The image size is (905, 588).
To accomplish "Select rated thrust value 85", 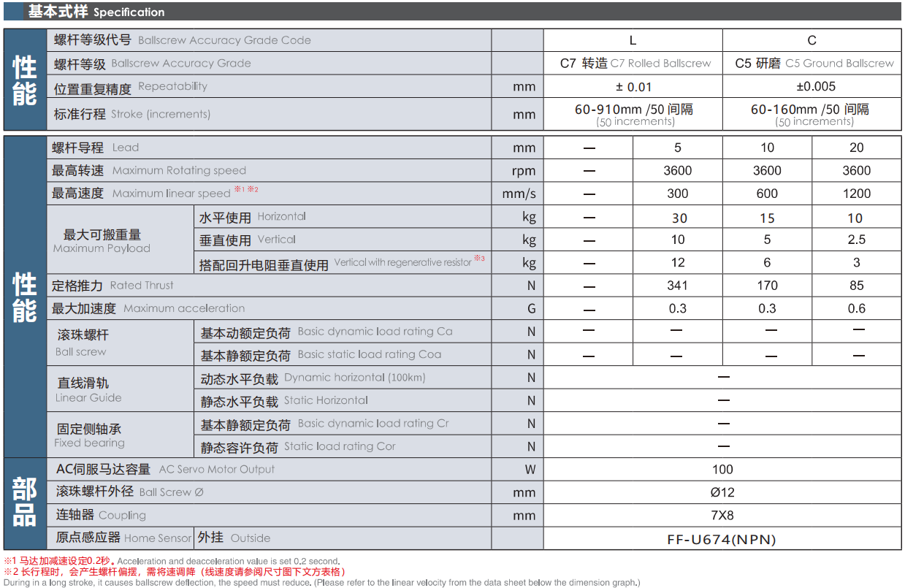I will coord(856,286).
